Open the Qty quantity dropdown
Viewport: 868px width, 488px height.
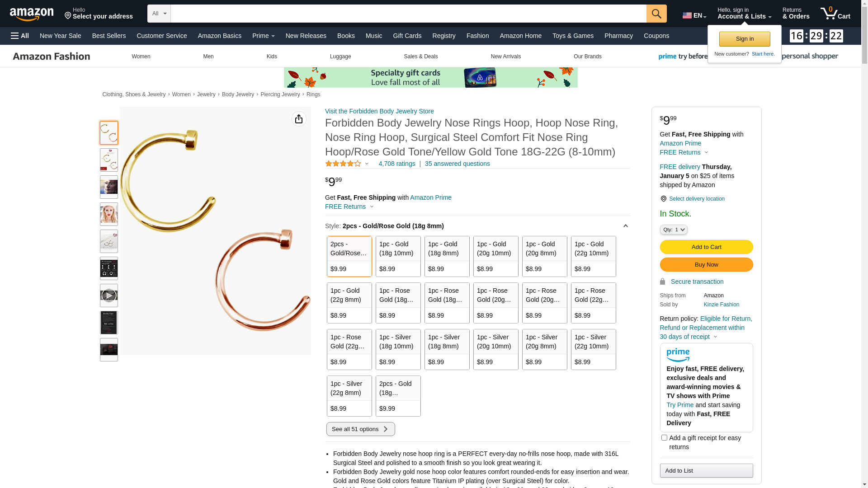click(x=673, y=230)
